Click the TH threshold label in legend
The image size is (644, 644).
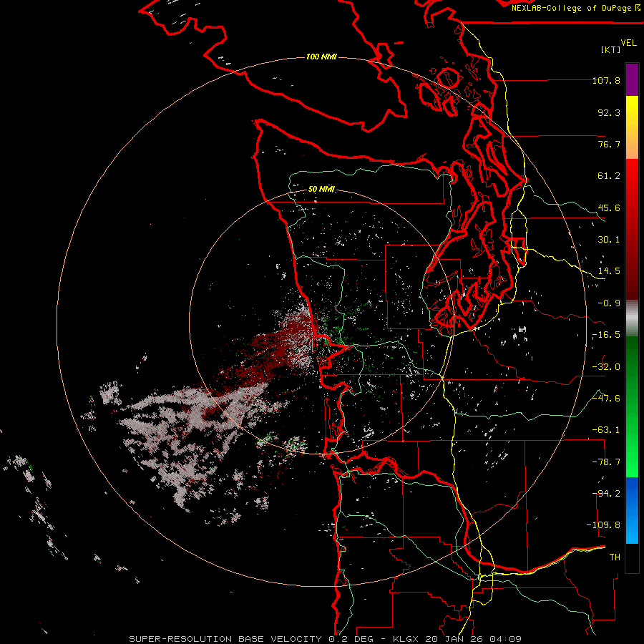point(615,557)
